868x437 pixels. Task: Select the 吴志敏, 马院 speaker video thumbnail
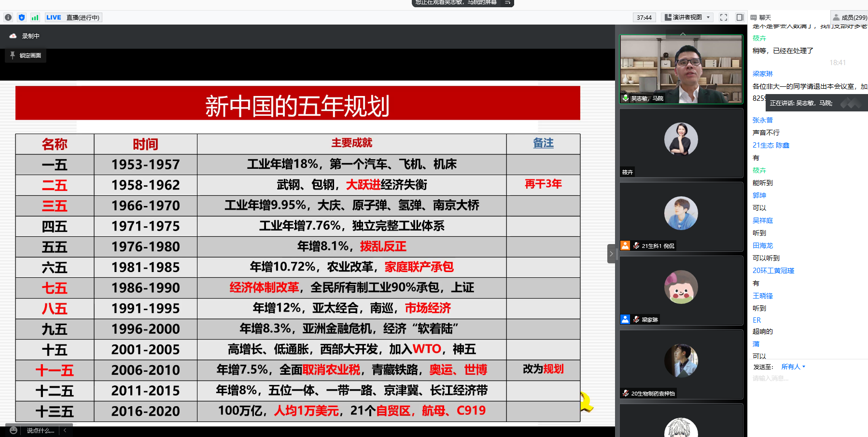click(681, 69)
